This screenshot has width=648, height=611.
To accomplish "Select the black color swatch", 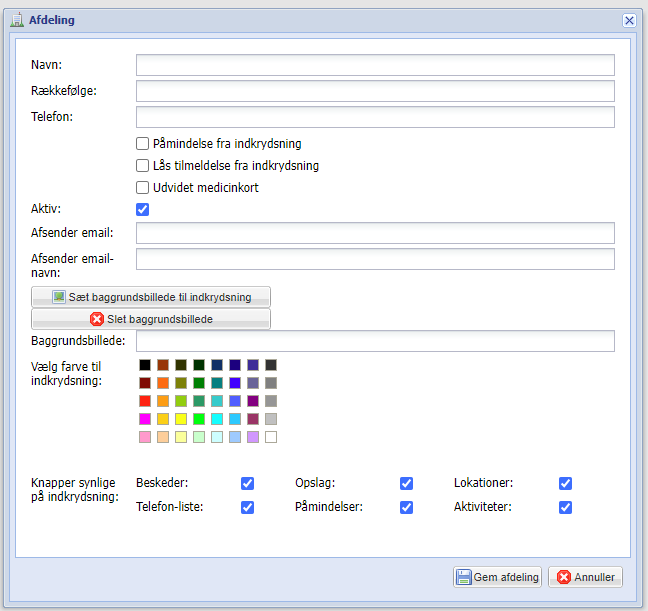I will (145, 365).
